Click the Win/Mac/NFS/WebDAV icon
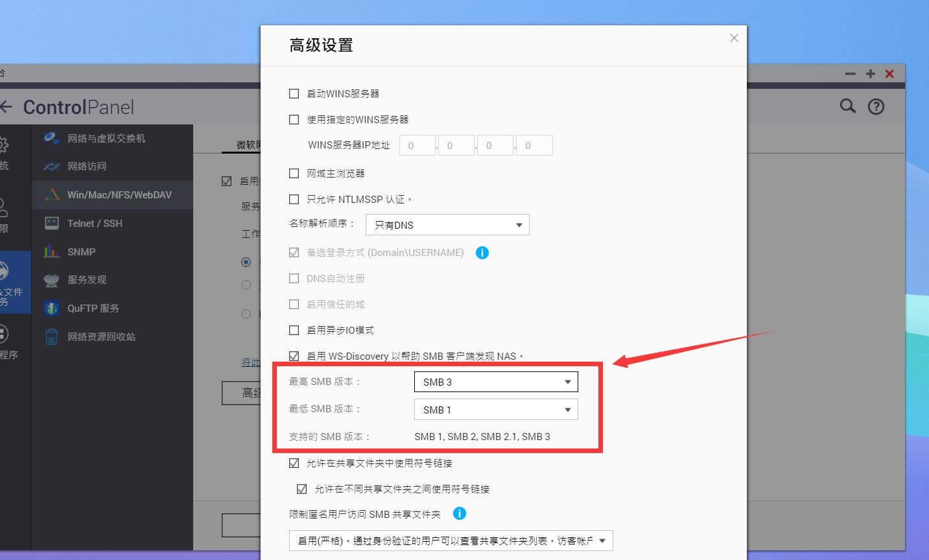The width and height of the screenshot is (929, 560). tap(52, 194)
